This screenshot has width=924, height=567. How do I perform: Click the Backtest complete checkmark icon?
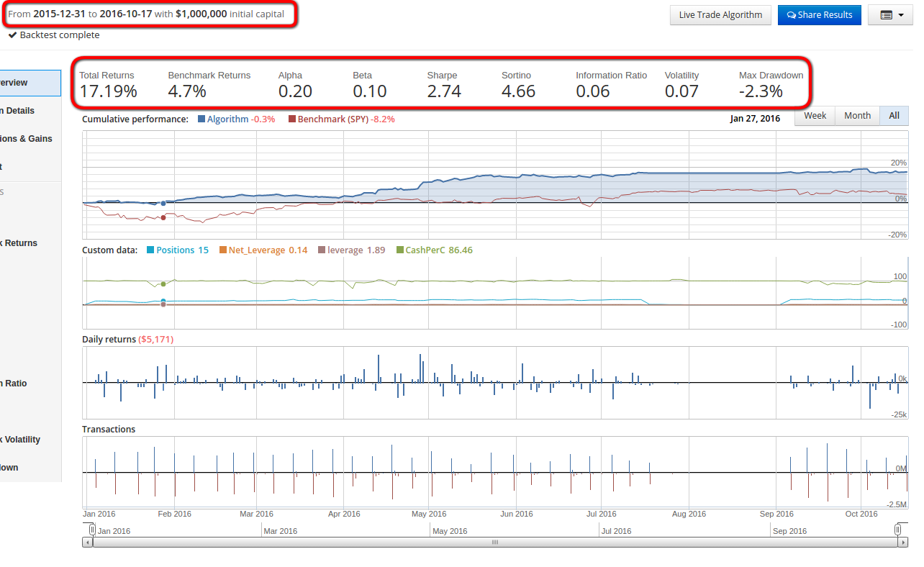pos(13,35)
